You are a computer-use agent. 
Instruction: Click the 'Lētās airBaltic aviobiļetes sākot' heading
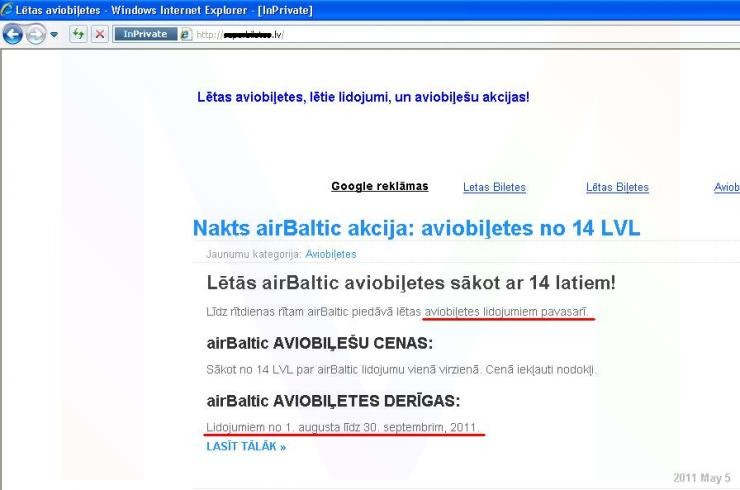point(410,283)
